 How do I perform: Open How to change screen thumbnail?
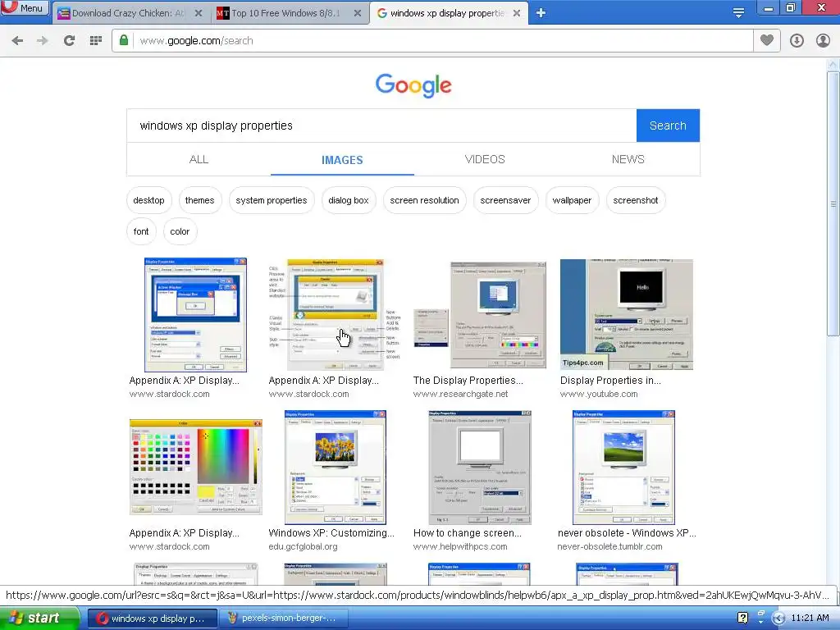479,467
